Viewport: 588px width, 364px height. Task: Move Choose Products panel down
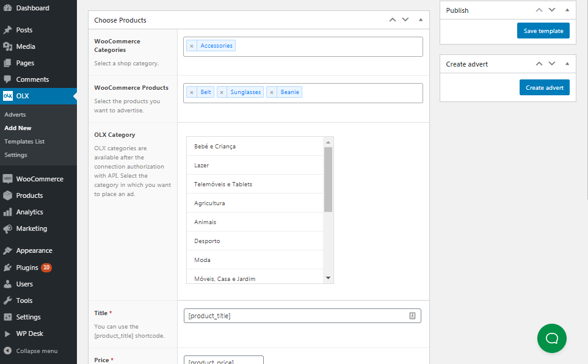(x=405, y=20)
